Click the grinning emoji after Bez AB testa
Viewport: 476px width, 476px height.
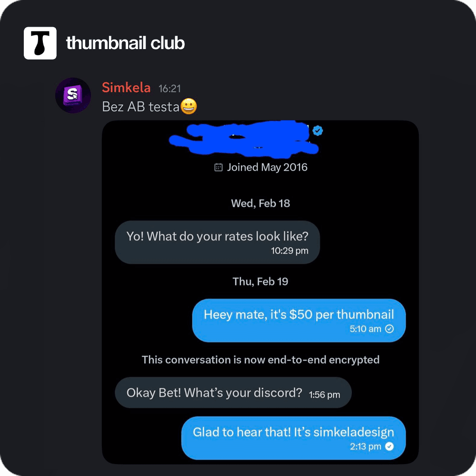coord(189,106)
